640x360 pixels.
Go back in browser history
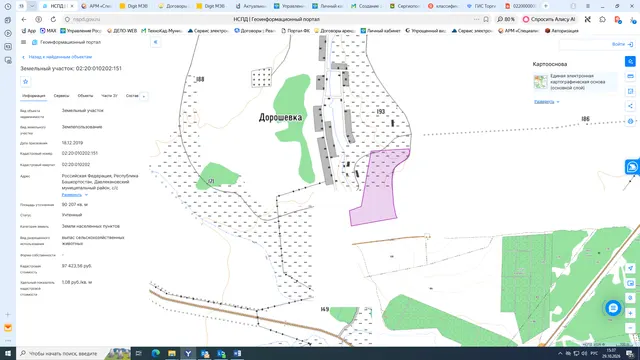pyautogui.click(x=24, y=19)
